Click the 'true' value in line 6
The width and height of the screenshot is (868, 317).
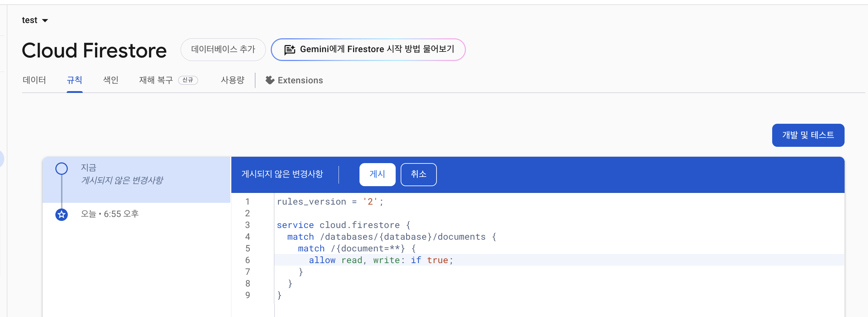[x=438, y=260]
